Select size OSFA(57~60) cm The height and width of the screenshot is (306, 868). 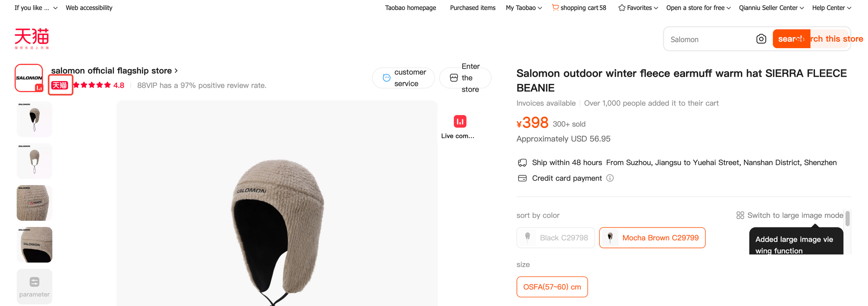click(x=552, y=287)
